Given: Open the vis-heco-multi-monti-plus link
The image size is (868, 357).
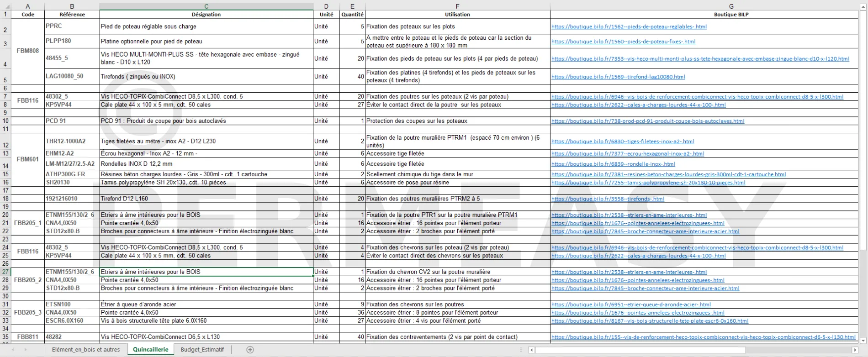Looking at the screenshot, I should coord(700,59).
